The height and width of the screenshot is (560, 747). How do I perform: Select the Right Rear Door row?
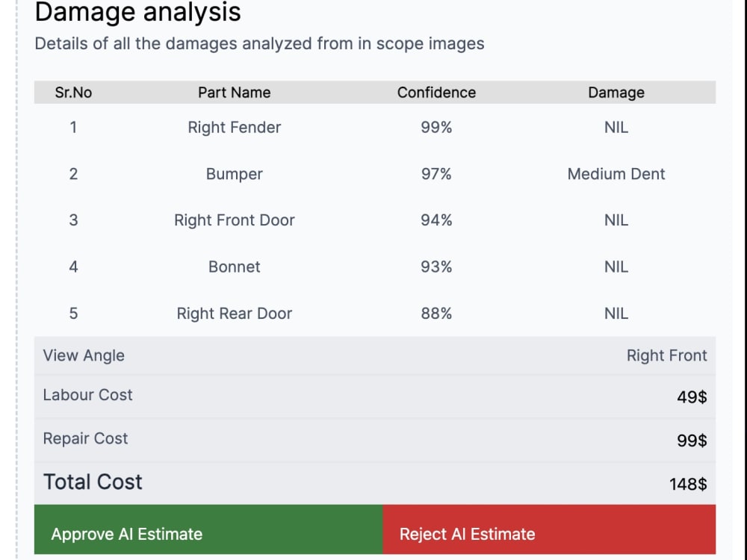point(375,314)
